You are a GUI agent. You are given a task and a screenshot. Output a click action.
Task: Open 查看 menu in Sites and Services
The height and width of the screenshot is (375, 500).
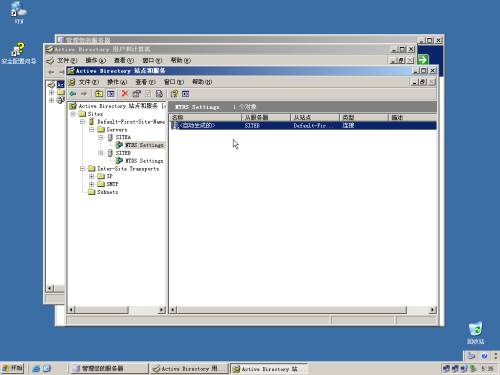[145, 82]
